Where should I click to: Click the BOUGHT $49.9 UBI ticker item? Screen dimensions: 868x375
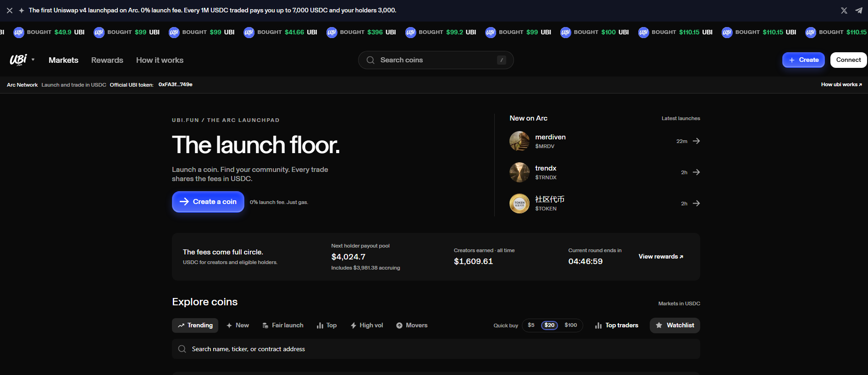[49, 32]
